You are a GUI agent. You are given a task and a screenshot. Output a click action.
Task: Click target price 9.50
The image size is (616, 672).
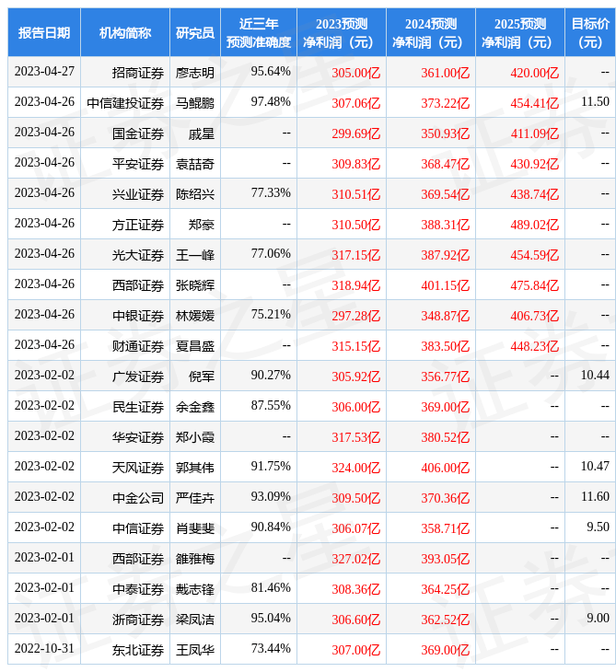[x=598, y=527]
